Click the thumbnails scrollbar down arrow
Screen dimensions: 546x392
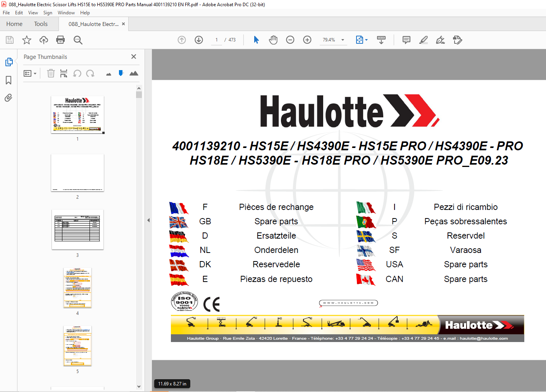tap(139, 386)
